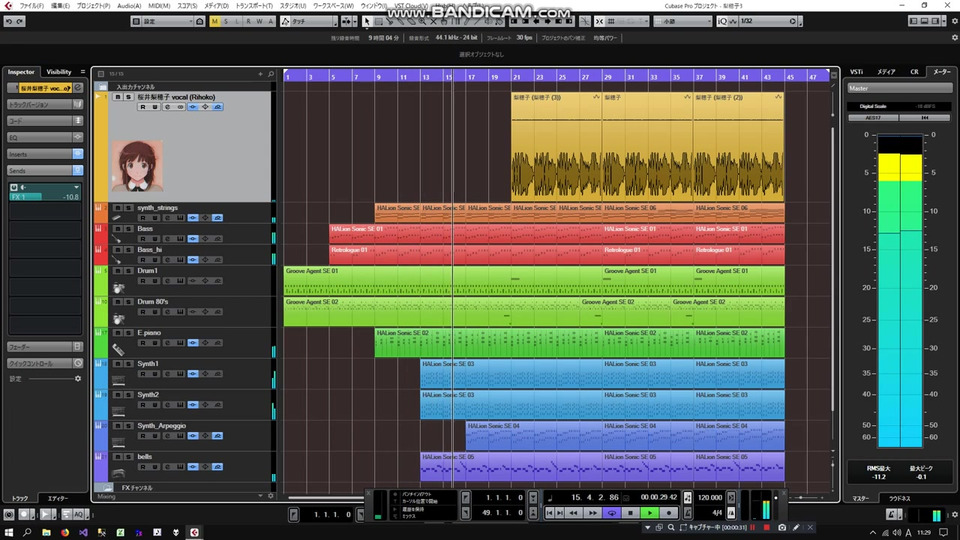Click the Redo arrow icon
Screen dimensions: 960x540
pos(20,21)
